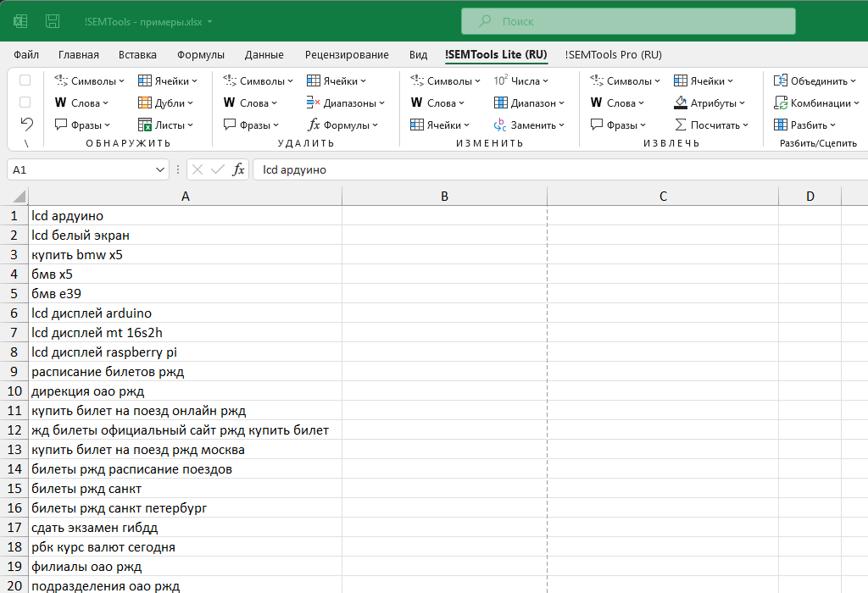Screen dimensions: 868x593
Task: Save the workbook with the floppy icon
Action: [x=53, y=21]
